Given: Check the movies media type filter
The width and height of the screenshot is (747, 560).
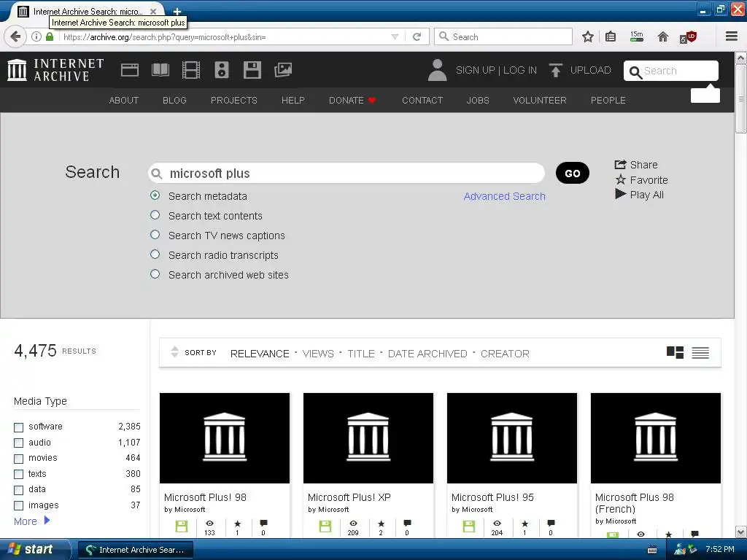Looking at the screenshot, I should coord(18,459).
